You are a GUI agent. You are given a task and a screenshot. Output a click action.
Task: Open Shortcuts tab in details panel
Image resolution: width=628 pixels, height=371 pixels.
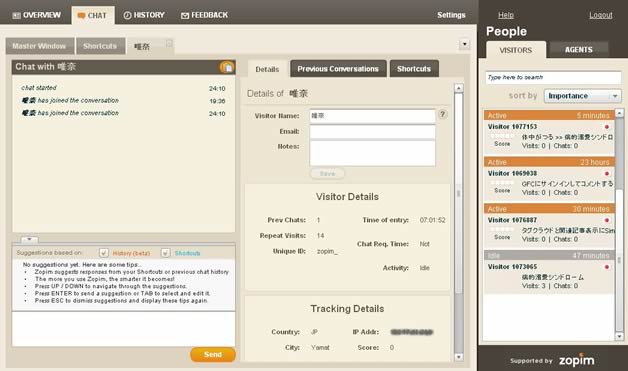click(x=414, y=69)
